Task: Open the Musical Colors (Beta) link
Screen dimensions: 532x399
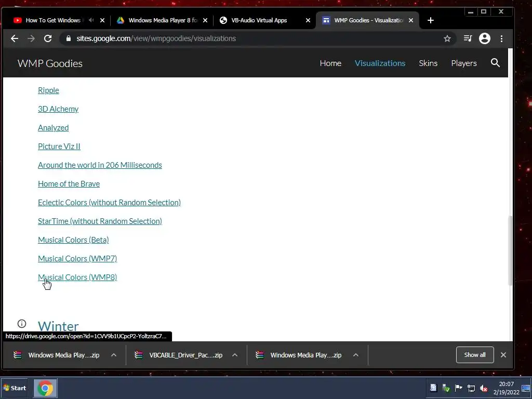Action: 73,240
